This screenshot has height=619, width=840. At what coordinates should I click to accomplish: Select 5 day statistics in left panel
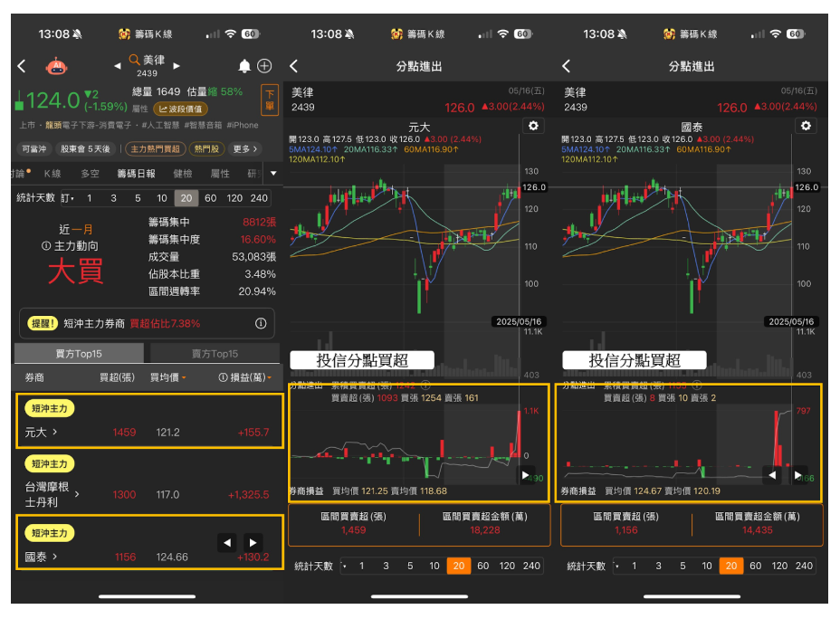pos(138,198)
